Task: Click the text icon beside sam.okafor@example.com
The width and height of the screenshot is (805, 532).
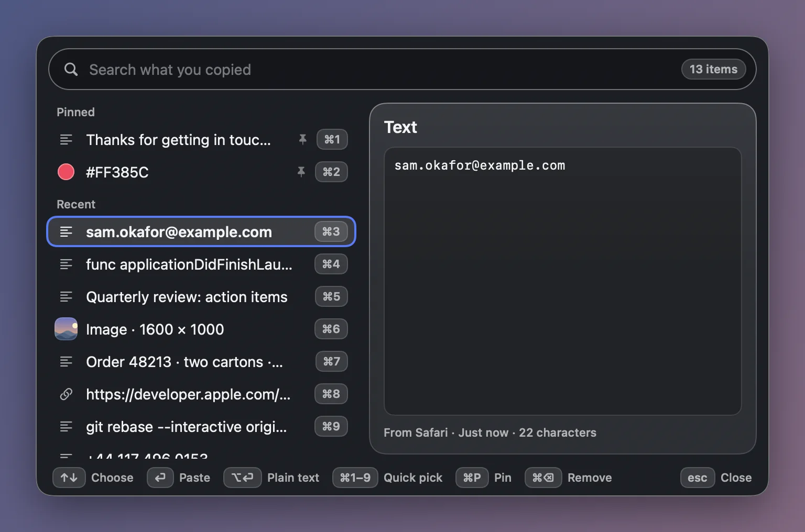Action: coord(66,231)
